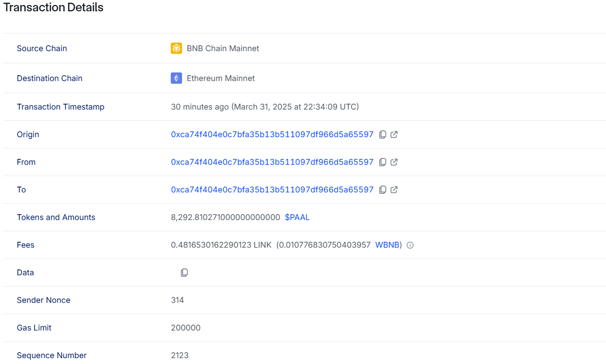Copy the From address

[x=383, y=162]
